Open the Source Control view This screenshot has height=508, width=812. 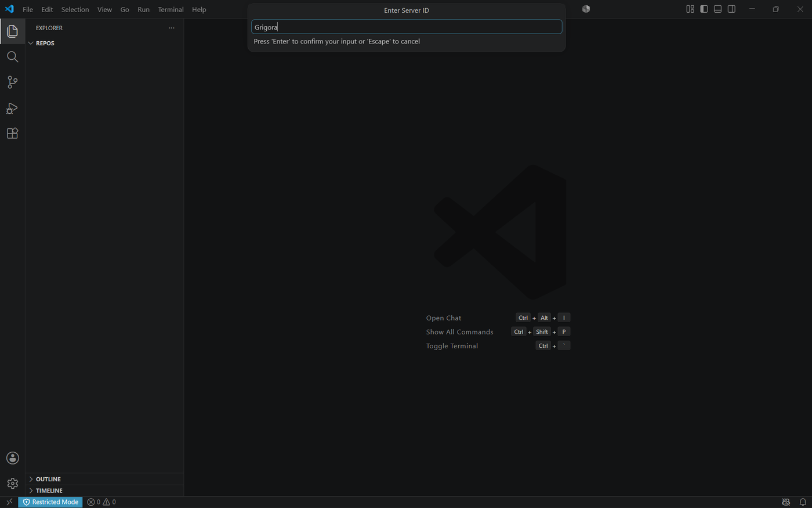pyautogui.click(x=12, y=82)
